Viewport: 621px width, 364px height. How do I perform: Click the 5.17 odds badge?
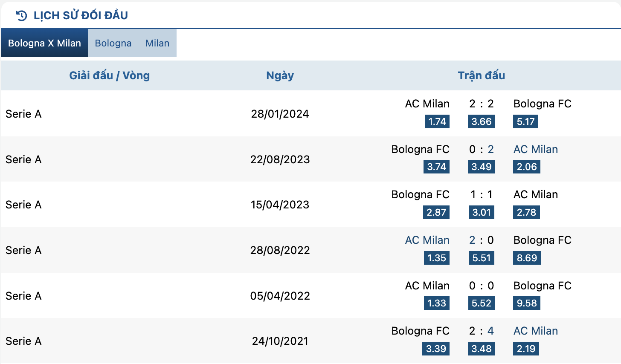pyautogui.click(x=525, y=121)
